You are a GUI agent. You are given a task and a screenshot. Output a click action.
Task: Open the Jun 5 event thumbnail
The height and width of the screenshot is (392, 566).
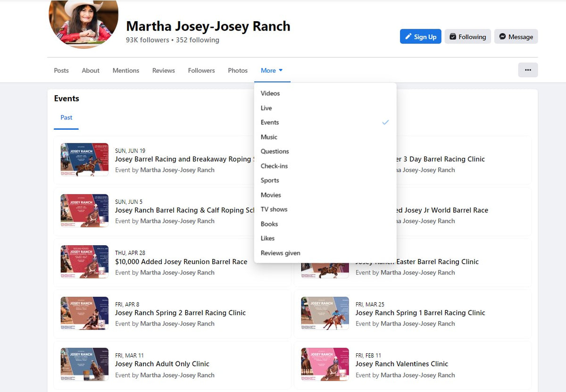(x=84, y=211)
